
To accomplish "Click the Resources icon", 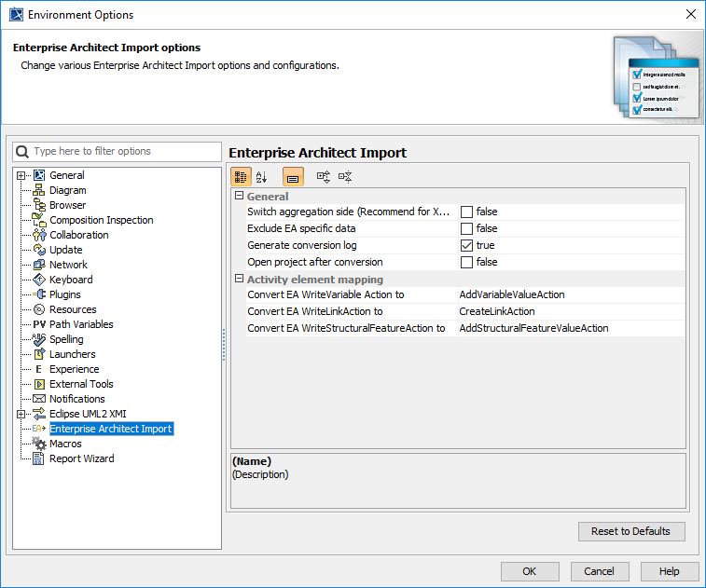I will coord(39,309).
